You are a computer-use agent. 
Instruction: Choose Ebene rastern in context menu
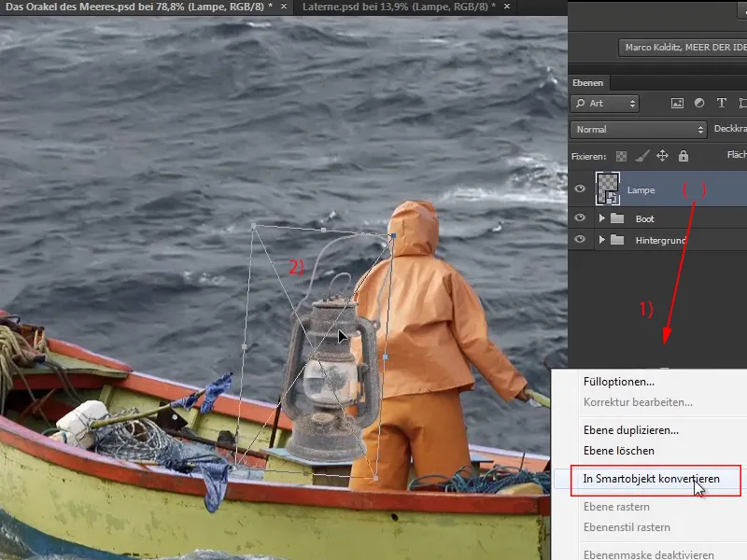pos(616,507)
